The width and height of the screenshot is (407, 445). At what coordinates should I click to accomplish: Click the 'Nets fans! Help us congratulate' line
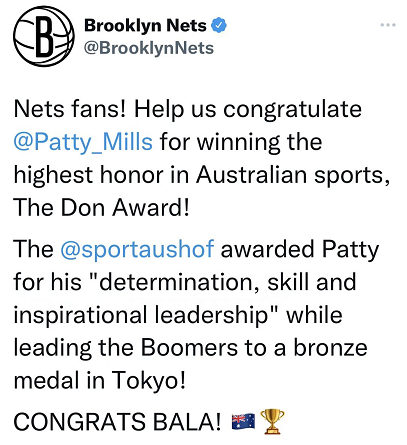tap(188, 109)
